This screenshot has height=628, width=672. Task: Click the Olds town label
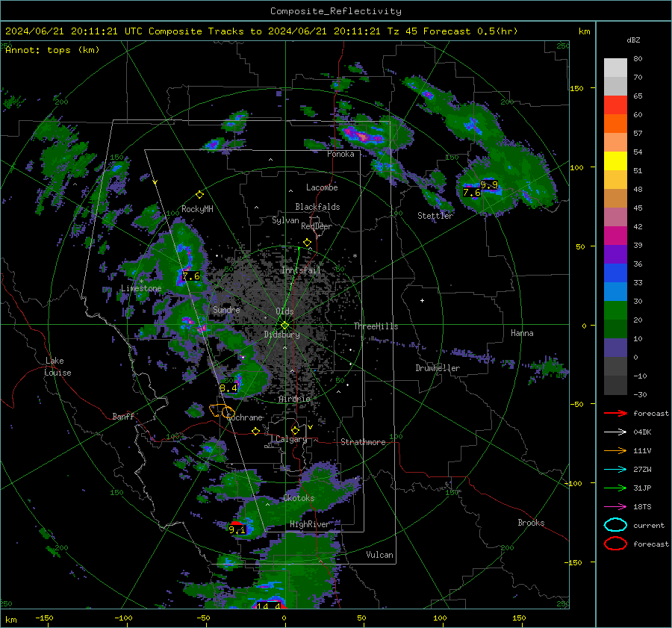[x=284, y=311]
